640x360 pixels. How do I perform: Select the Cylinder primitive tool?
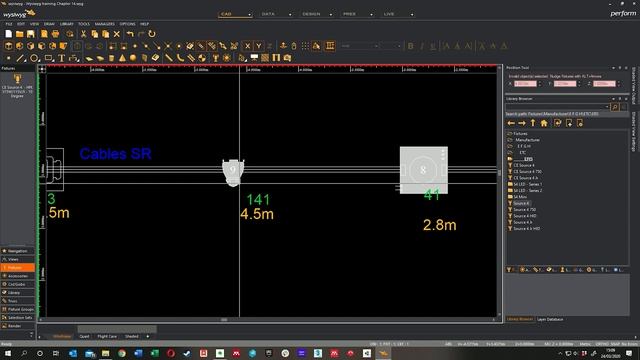coord(111,58)
